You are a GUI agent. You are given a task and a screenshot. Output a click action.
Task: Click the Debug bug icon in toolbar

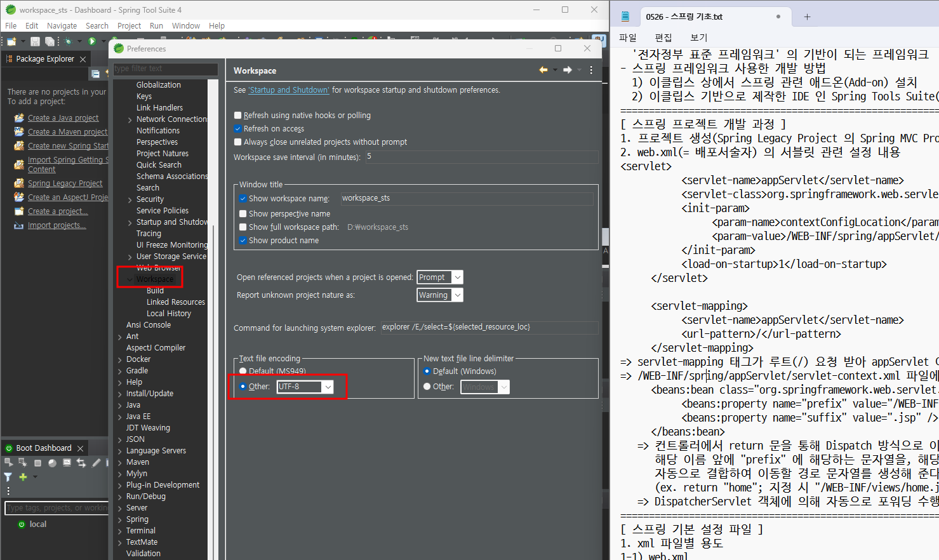click(x=68, y=41)
